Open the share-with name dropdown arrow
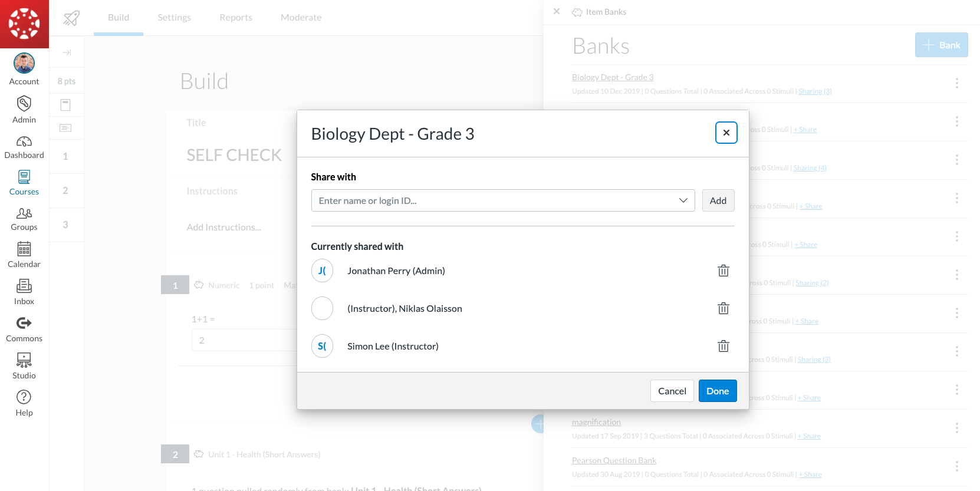 point(683,200)
